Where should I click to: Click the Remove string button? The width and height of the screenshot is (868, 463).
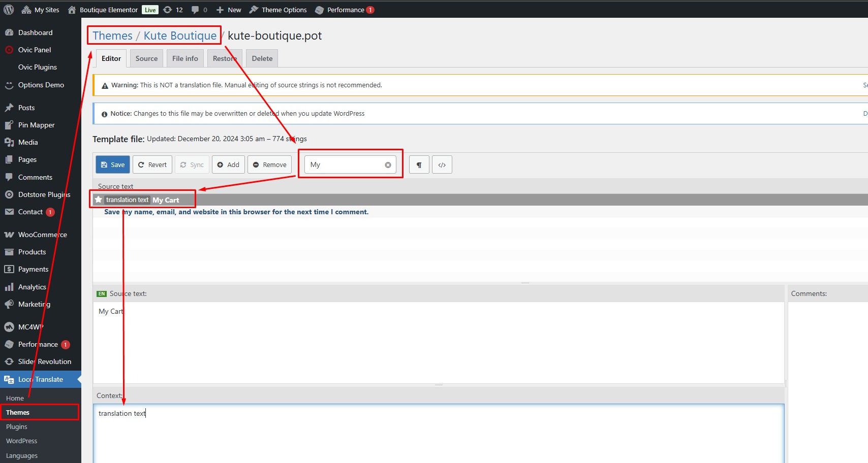coord(270,164)
